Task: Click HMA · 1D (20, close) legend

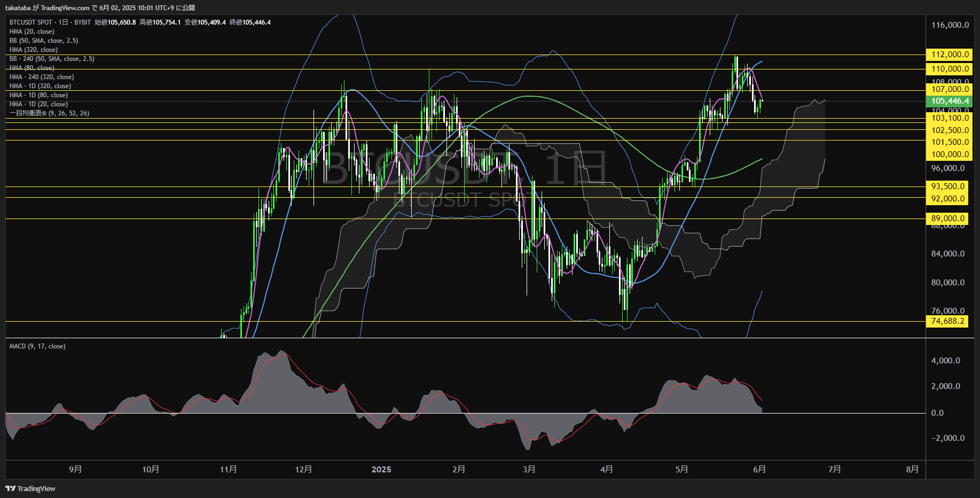Action: [38, 104]
